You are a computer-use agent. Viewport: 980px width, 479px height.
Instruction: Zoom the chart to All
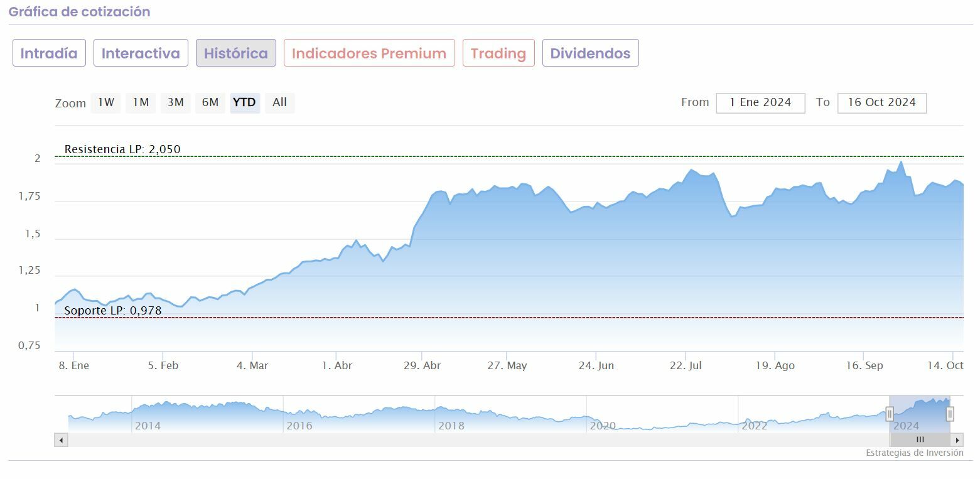point(279,102)
